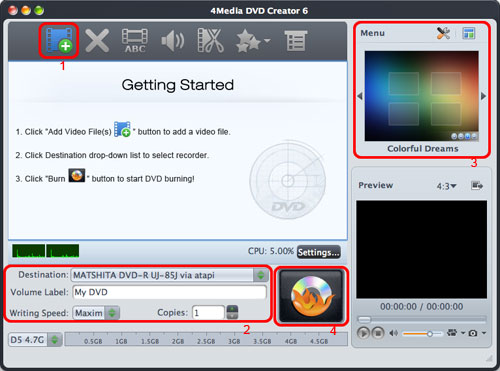Click the Copies number field
This screenshot has width=500, height=371.
pos(208,313)
